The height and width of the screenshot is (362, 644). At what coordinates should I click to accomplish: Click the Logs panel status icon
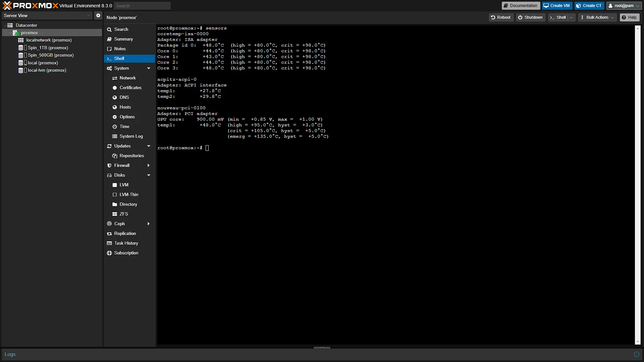[x=636, y=354]
